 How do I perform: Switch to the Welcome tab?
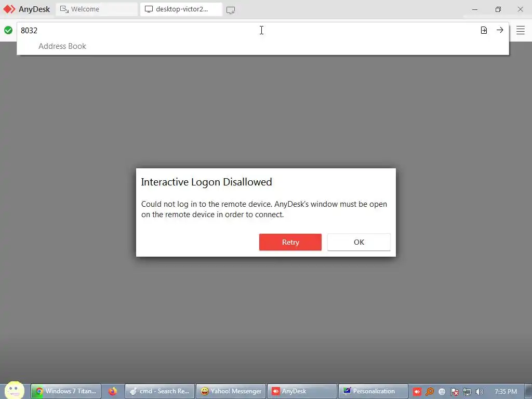click(x=97, y=9)
